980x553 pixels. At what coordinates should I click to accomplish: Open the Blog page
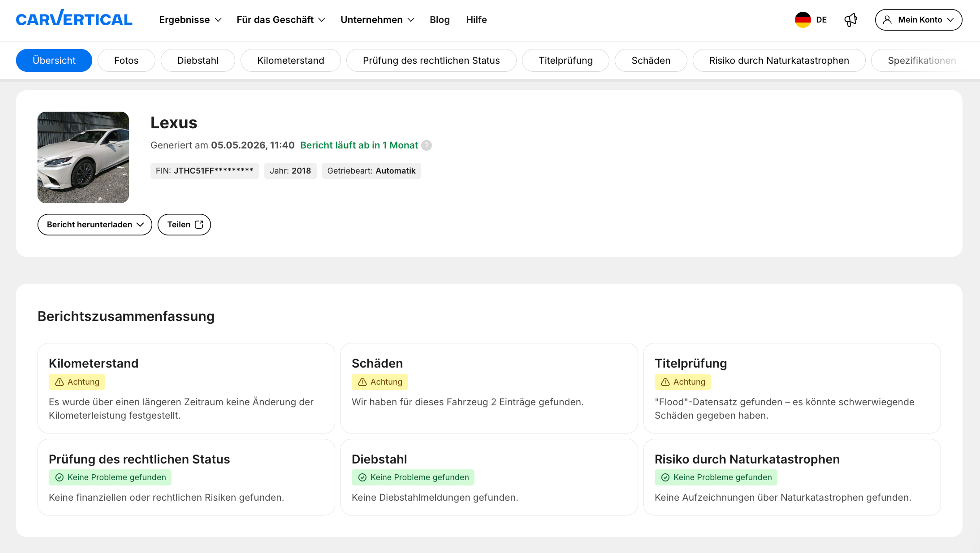pyautogui.click(x=439, y=19)
